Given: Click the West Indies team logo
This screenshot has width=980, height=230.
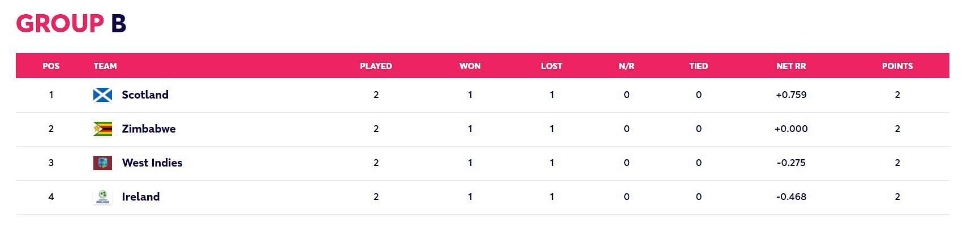Looking at the screenshot, I should click(102, 163).
